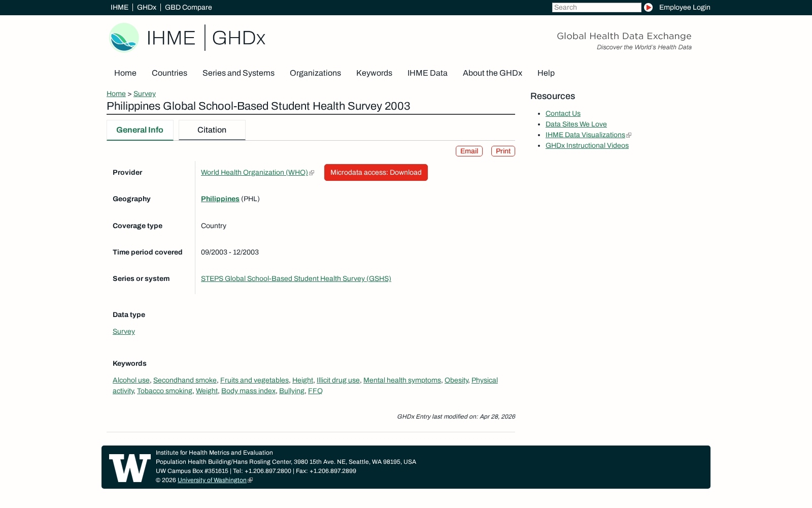812x508 pixels.
Task: Open Data Sites We Love link
Action: (576, 124)
